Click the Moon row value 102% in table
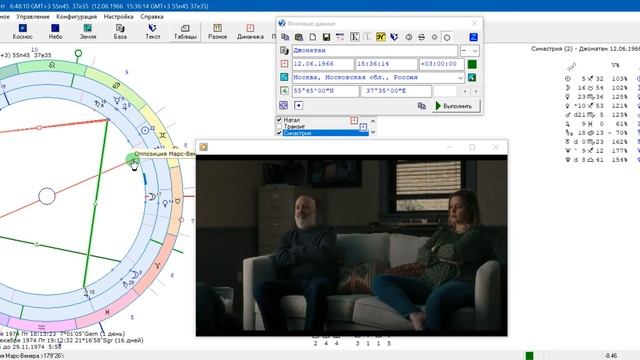The height and width of the screenshot is (360, 640). (x=619, y=87)
